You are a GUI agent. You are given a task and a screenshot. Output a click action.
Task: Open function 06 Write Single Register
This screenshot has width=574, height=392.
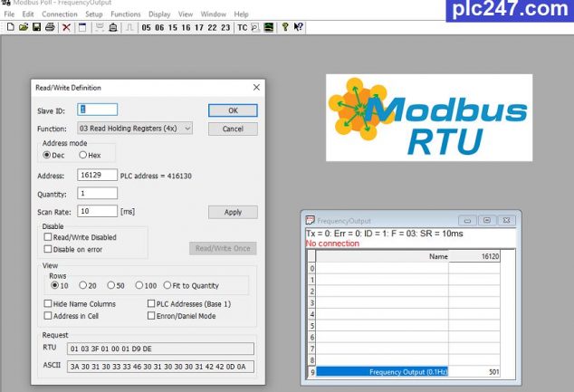(x=159, y=27)
